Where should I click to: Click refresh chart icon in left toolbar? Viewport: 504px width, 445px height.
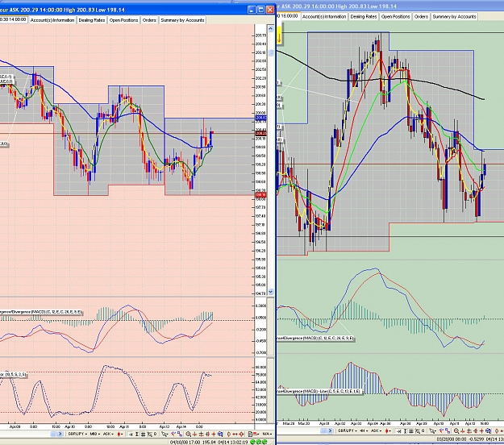(220, 434)
